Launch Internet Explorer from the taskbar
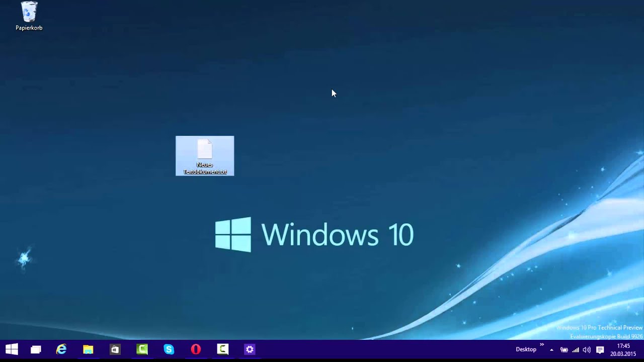The image size is (644, 362). pyautogui.click(x=61, y=349)
